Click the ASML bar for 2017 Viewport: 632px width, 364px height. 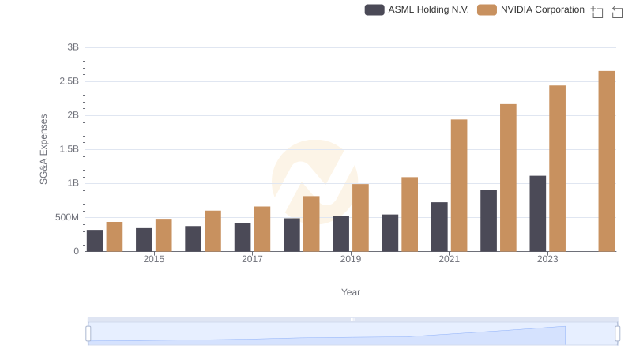coord(243,237)
